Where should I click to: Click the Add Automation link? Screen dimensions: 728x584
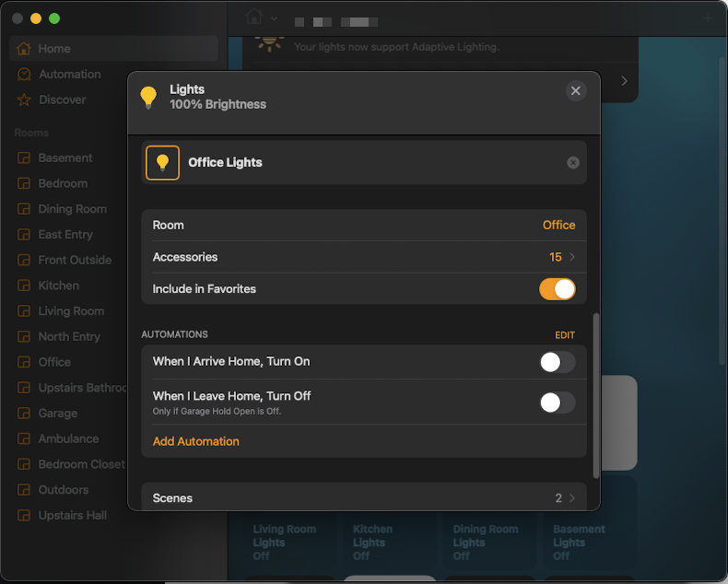tap(195, 441)
